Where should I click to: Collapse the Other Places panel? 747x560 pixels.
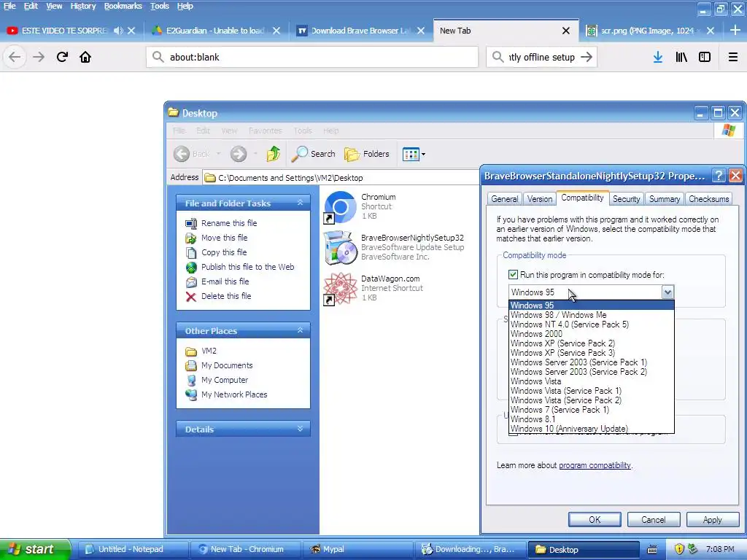coord(300,330)
